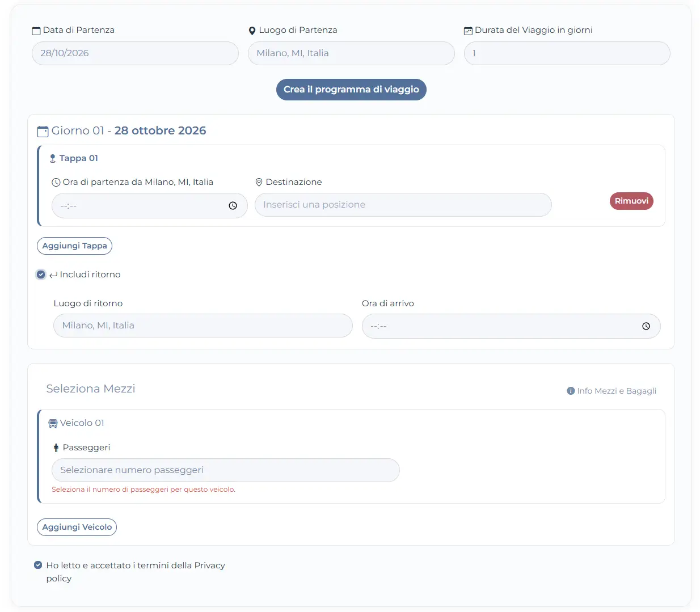Click the info icon beside Info Mezzi e Bagagli
This screenshot has height=612, width=700.
pos(571,391)
